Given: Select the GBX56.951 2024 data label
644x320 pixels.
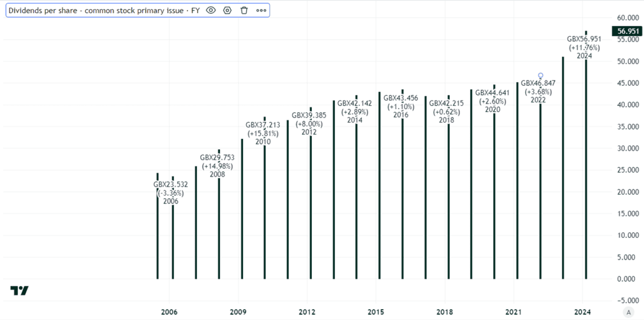Looking at the screenshot, I should 584,47.
